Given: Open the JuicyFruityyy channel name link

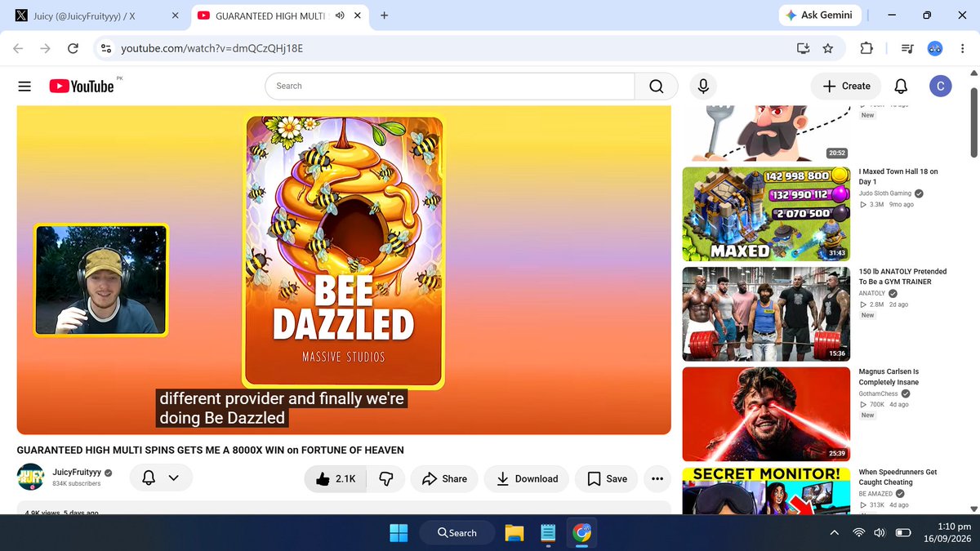Looking at the screenshot, I should (77, 473).
